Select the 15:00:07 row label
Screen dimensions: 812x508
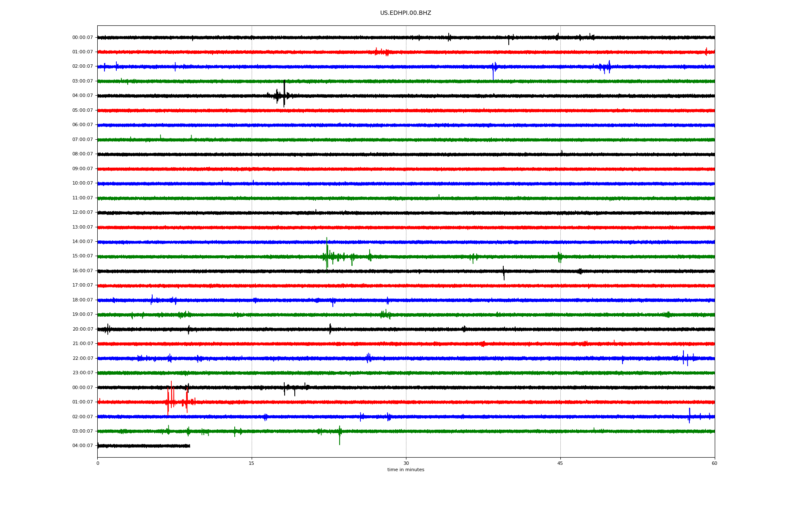(x=82, y=256)
